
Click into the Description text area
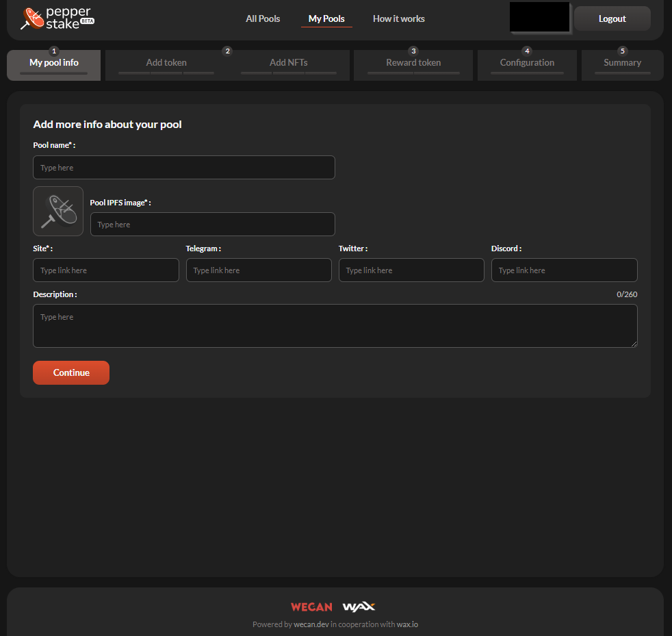click(335, 326)
